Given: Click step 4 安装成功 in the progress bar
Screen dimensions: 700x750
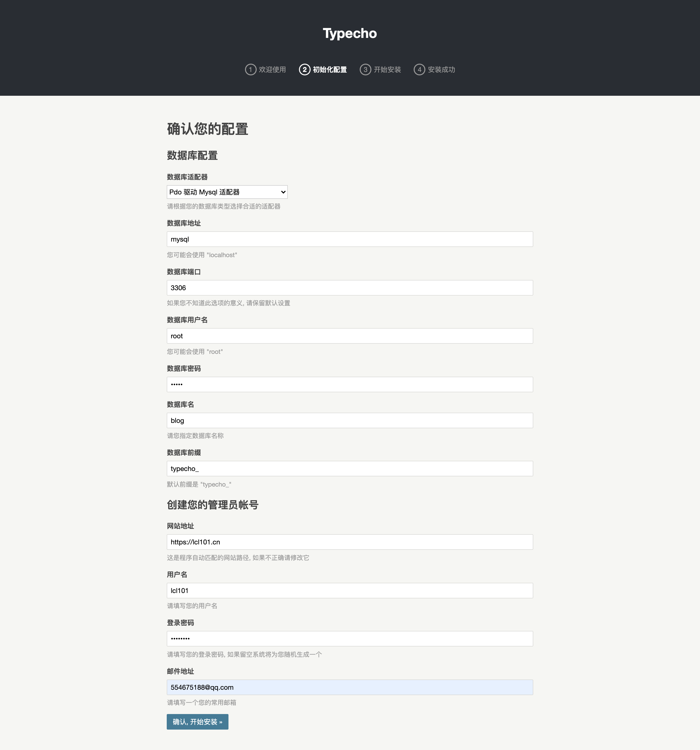Looking at the screenshot, I should tap(434, 70).
